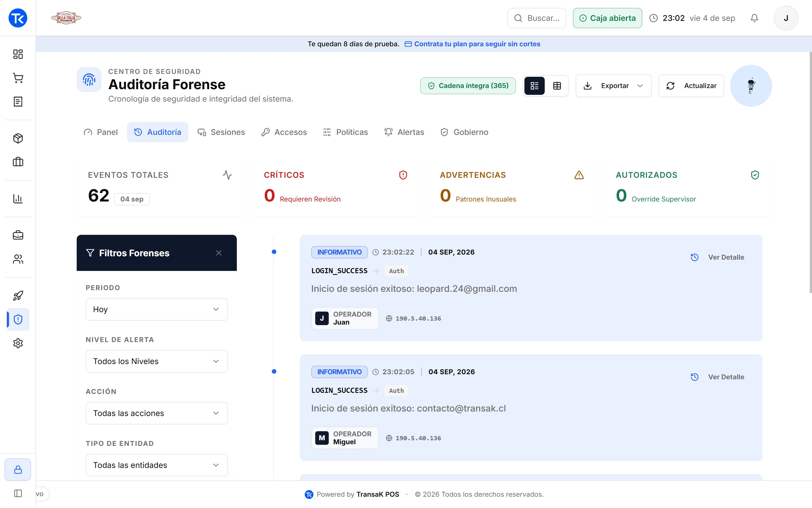Screen dimensions: 812x508
Task: View detail of 23:02:22 login event
Action: 717,257
